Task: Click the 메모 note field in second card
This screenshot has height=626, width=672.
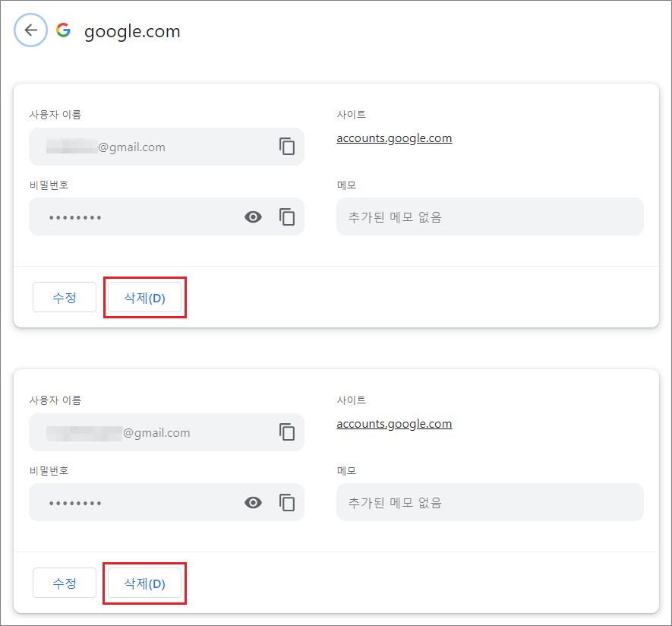Action: (x=490, y=502)
